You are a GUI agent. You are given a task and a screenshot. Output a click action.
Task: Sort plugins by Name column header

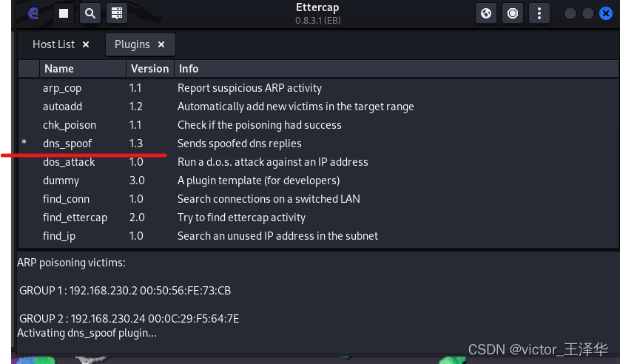click(x=59, y=69)
